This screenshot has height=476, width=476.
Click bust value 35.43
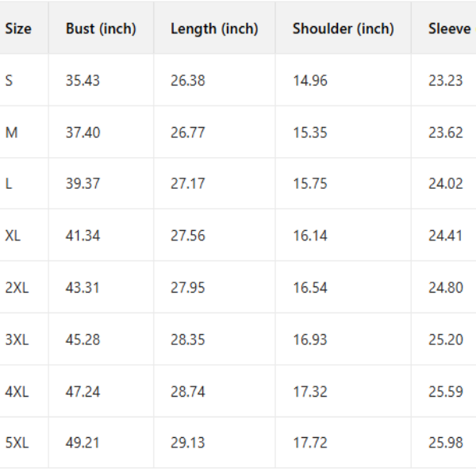tap(83, 80)
